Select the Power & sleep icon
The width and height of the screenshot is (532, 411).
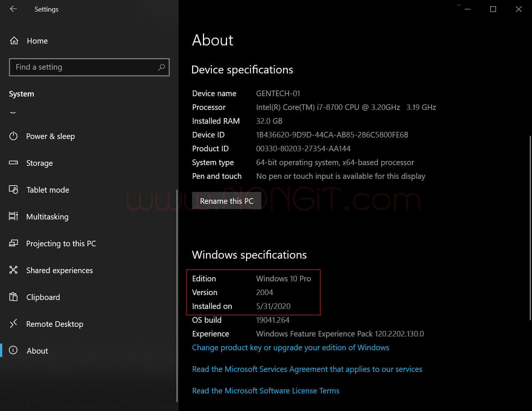click(x=13, y=136)
